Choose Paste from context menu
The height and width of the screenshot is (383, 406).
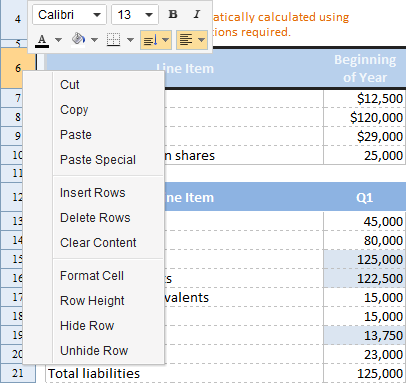(x=108, y=135)
